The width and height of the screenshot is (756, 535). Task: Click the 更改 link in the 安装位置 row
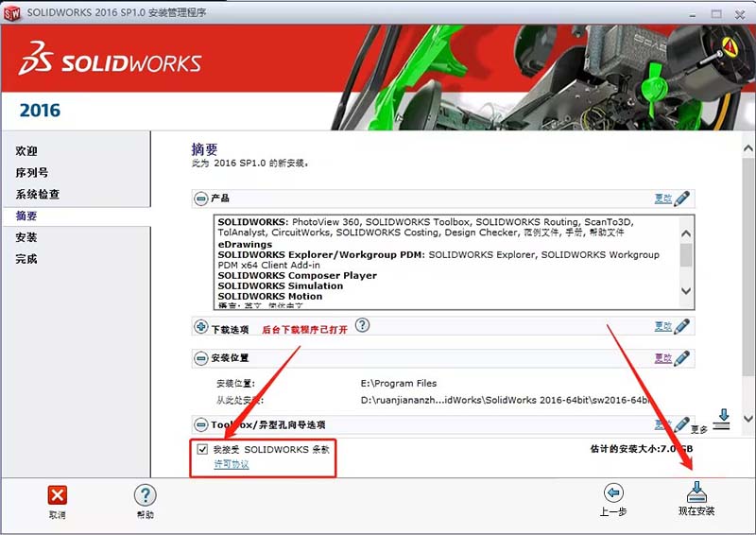(663, 358)
